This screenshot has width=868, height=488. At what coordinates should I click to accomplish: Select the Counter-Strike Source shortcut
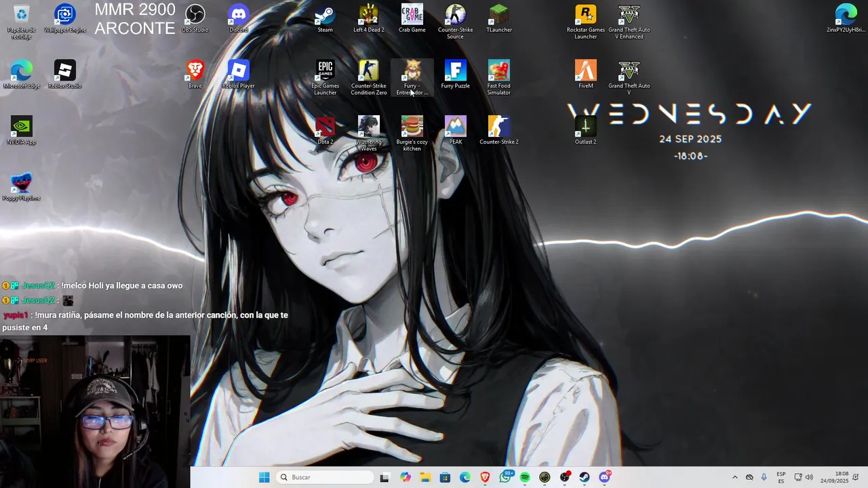456,22
